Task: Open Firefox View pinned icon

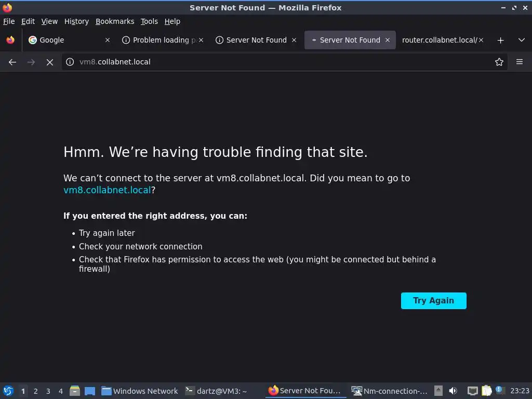Action: pyautogui.click(x=10, y=40)
